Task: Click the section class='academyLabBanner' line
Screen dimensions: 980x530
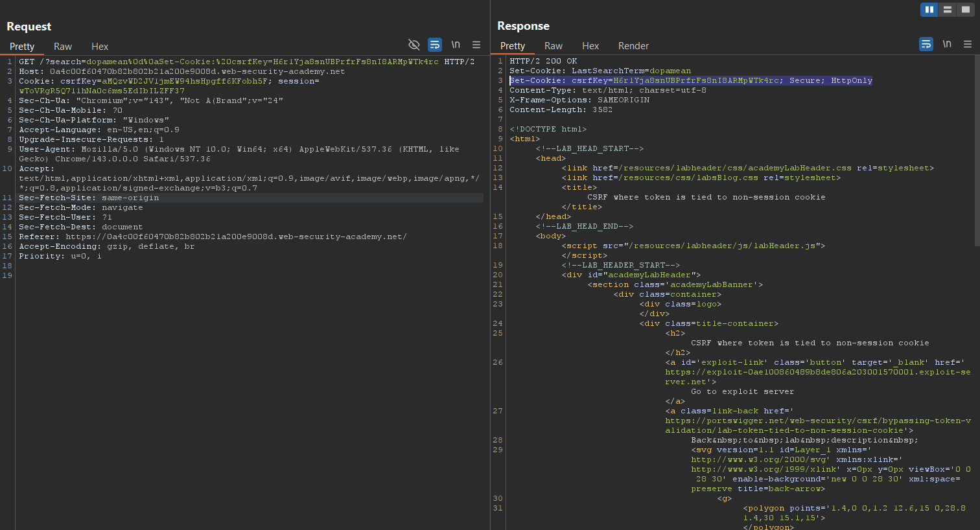Action: [675, 284]
